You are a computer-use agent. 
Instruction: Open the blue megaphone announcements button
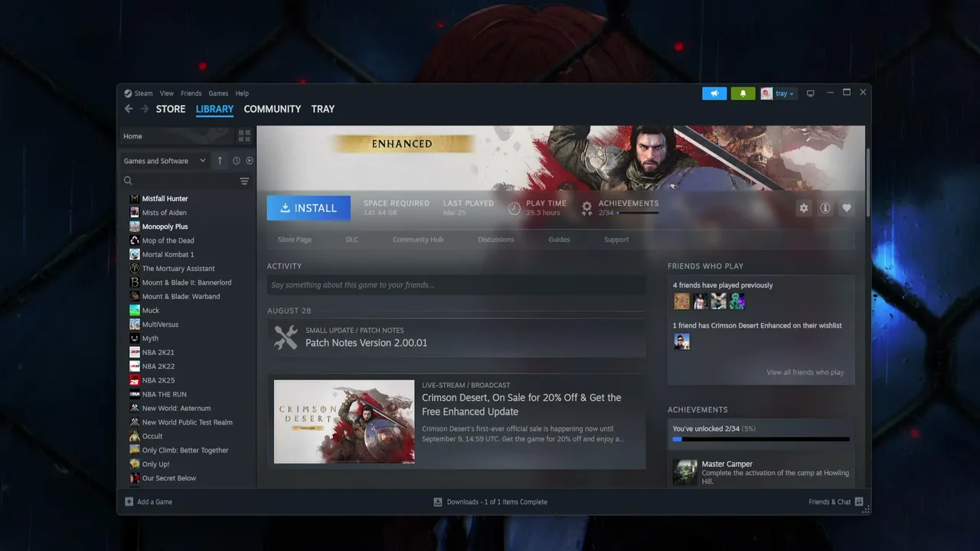pyautogui.click(x=714, y=93)
